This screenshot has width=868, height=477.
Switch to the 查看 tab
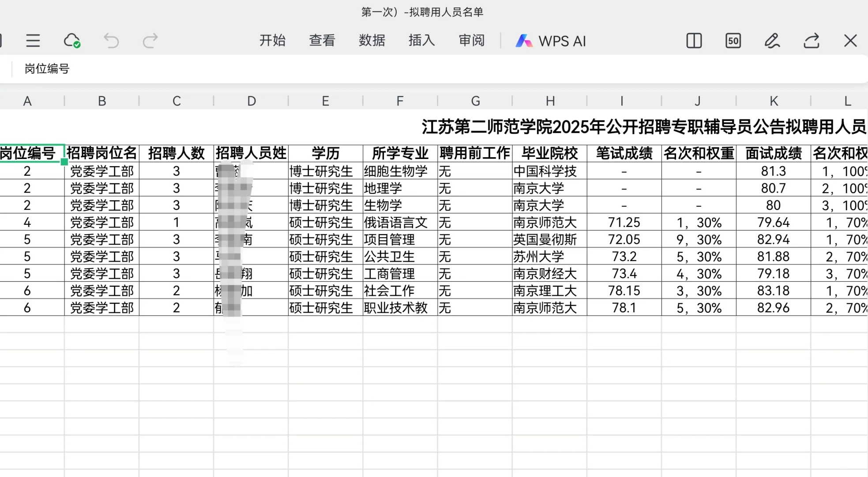[322, 41]
